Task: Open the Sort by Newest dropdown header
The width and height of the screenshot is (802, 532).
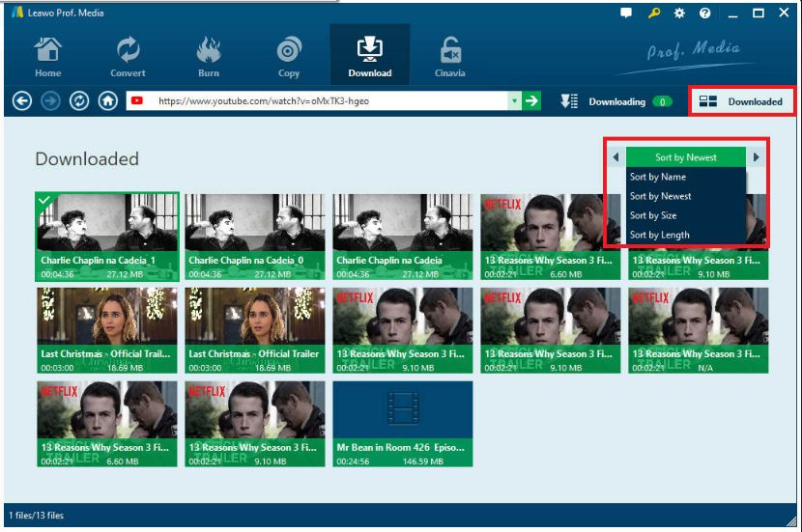Action: tap(686, 156)
